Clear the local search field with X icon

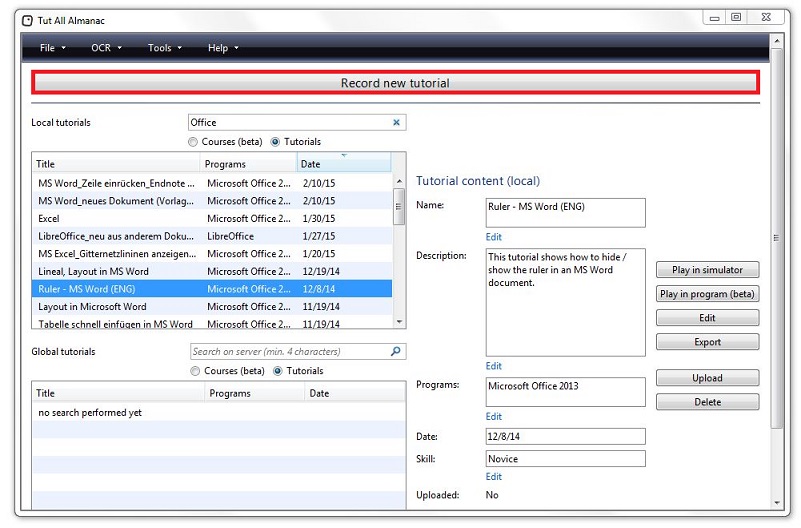pos(396,123)
